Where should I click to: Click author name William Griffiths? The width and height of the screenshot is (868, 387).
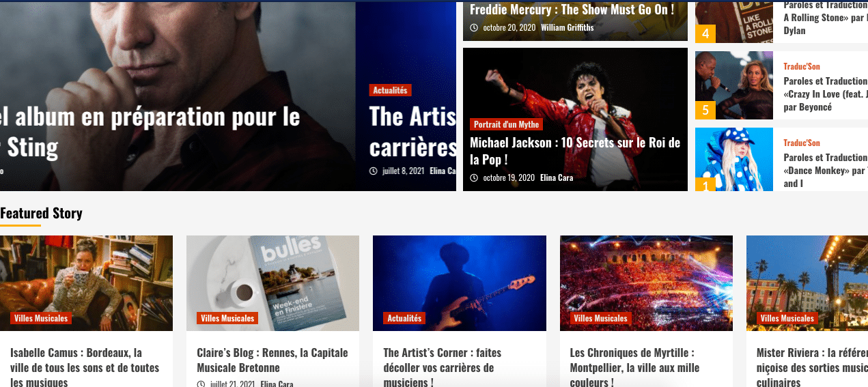pyautogui.click(x=567, y=28)
